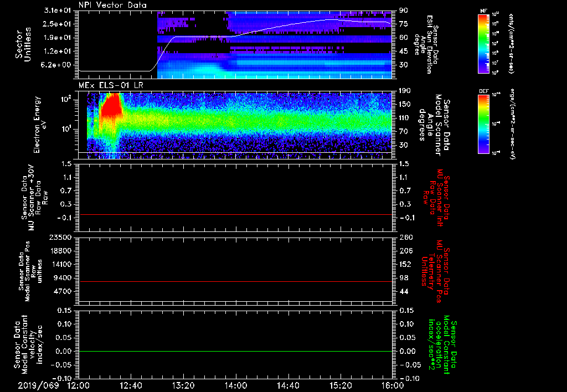Click the 14:00 time axis label
Image resolution: width=567 pixels, height=392 pixels.
[236, 385]
